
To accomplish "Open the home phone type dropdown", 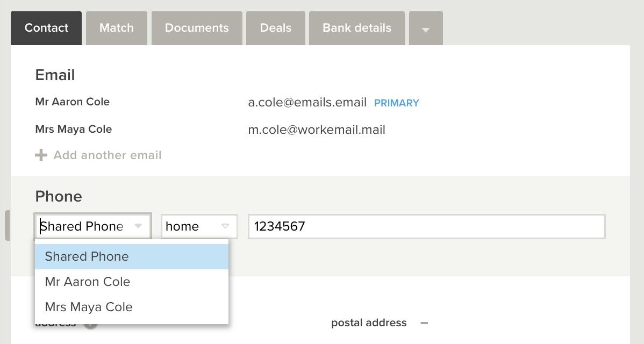I will coord(199,226).
